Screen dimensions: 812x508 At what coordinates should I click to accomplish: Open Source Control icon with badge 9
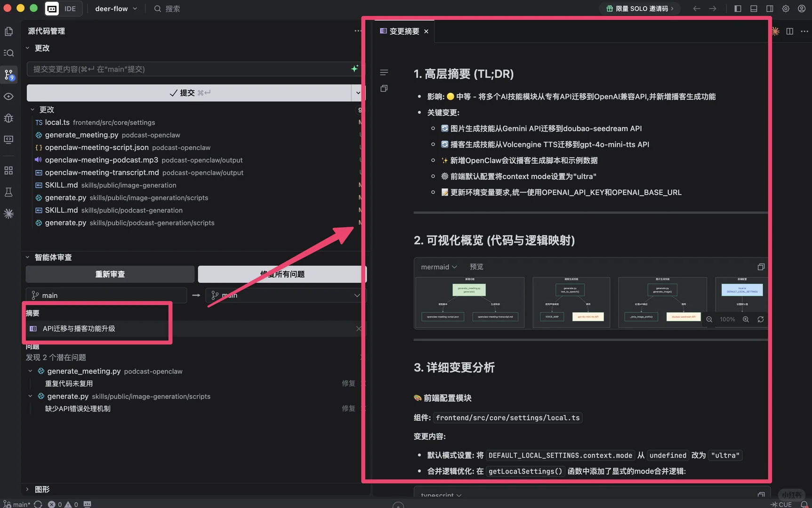tap(8, 75)
